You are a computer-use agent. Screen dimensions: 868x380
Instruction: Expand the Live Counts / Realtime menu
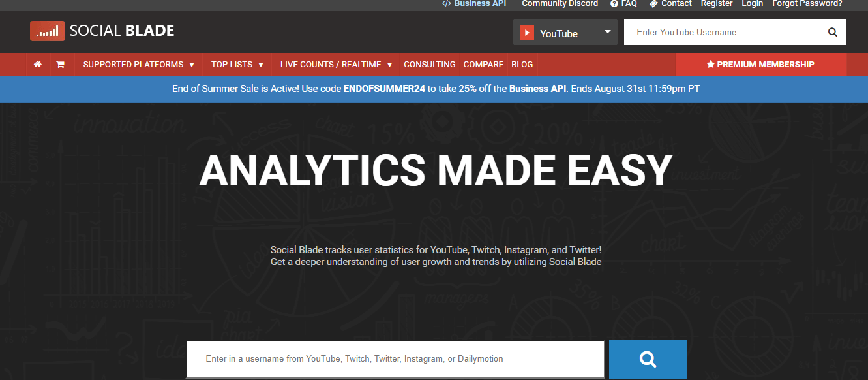pyautogui.click(x=337, y=65)
